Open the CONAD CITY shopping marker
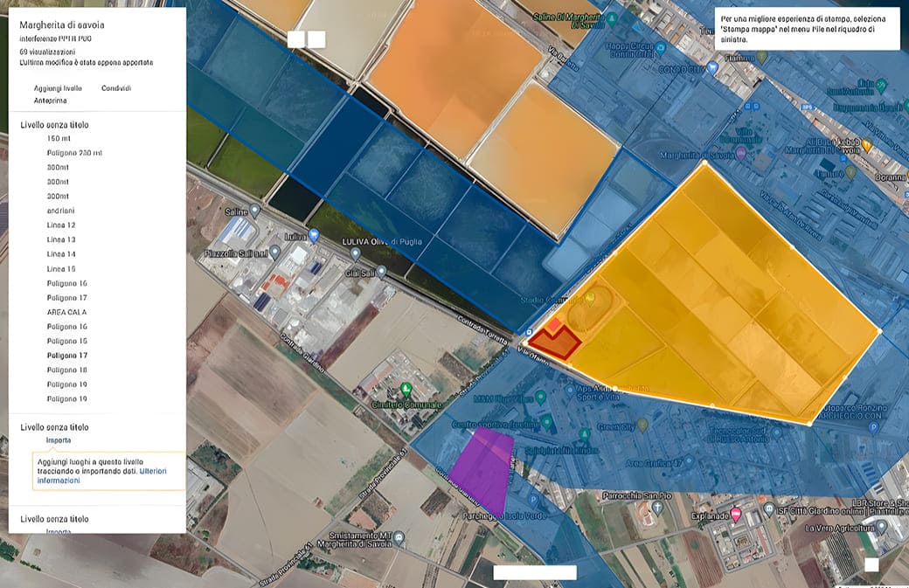 click(713, 67)
